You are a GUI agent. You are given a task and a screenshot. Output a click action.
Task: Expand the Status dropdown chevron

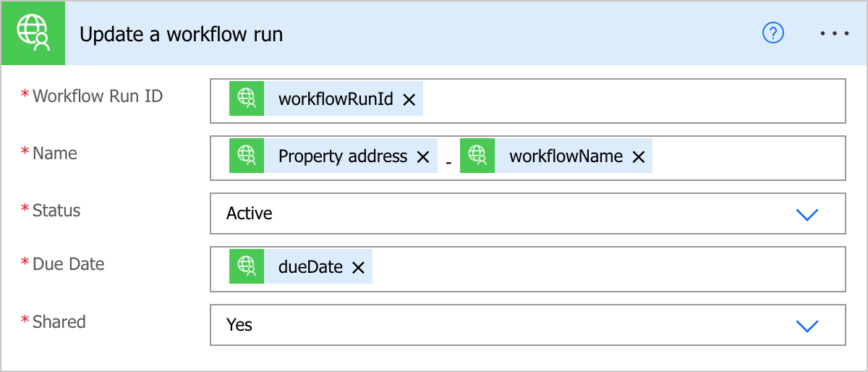click(x=807, y=214)
